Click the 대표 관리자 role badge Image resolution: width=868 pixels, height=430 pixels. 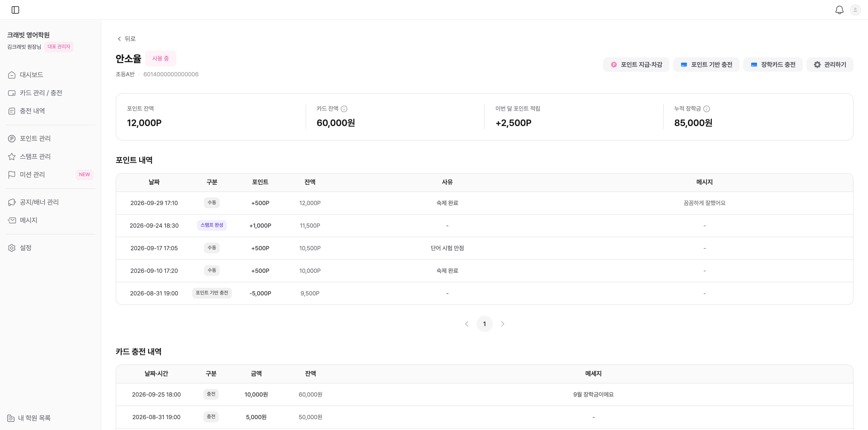pyautogui.click(x=59, y=47)
